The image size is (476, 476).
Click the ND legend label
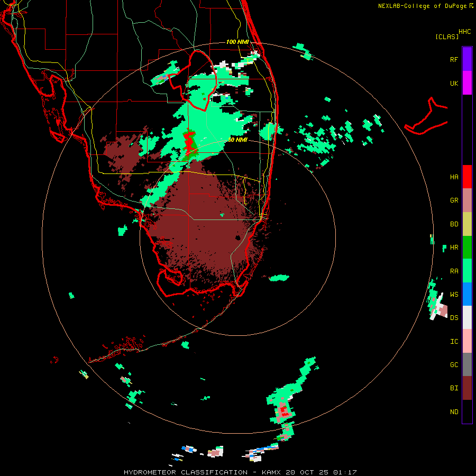click(x=454, y=412)
